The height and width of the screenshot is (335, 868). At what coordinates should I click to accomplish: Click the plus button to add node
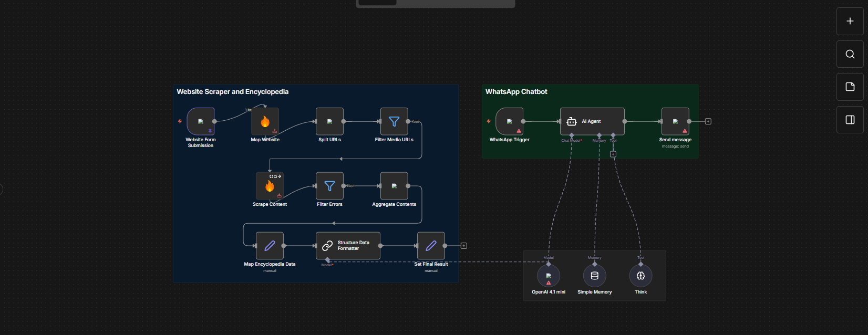pyautogui.click(x=850, y=22)
